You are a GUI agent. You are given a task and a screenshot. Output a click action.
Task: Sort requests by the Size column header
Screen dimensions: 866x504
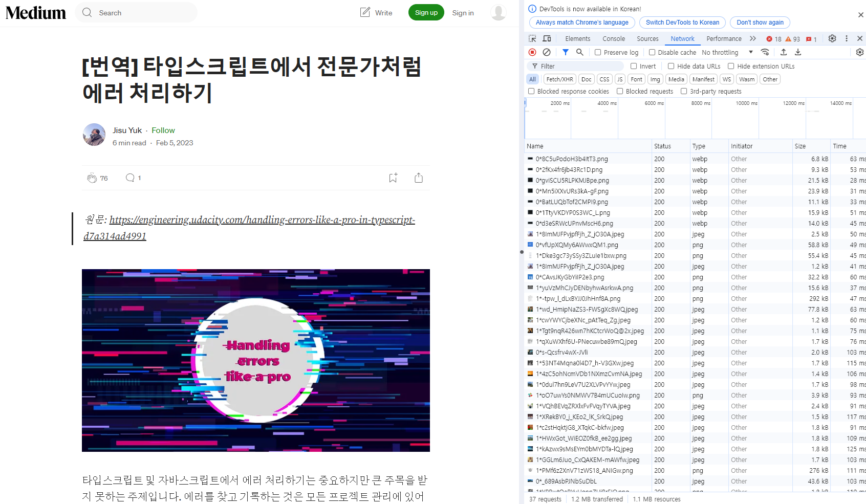[811, 146]
